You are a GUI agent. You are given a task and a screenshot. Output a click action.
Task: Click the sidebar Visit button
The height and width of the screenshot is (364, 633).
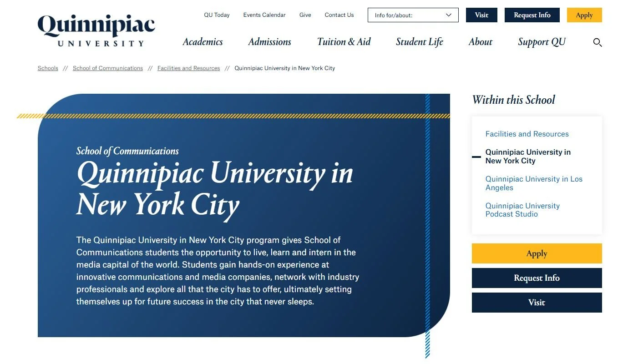tap(537, 303)
